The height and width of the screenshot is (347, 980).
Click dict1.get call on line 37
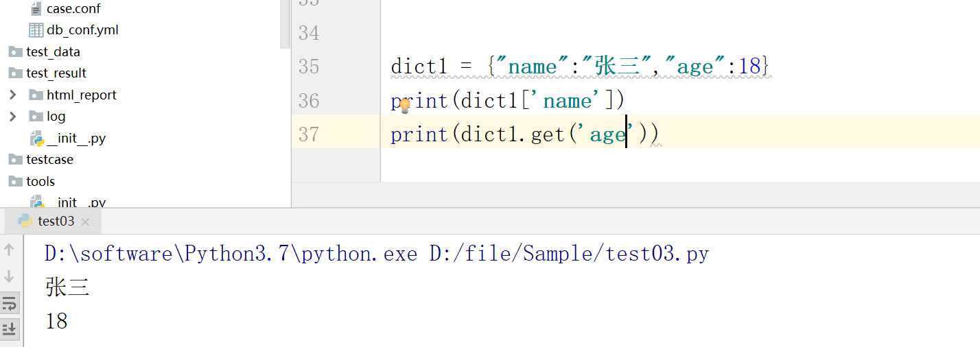coord(512,134)
